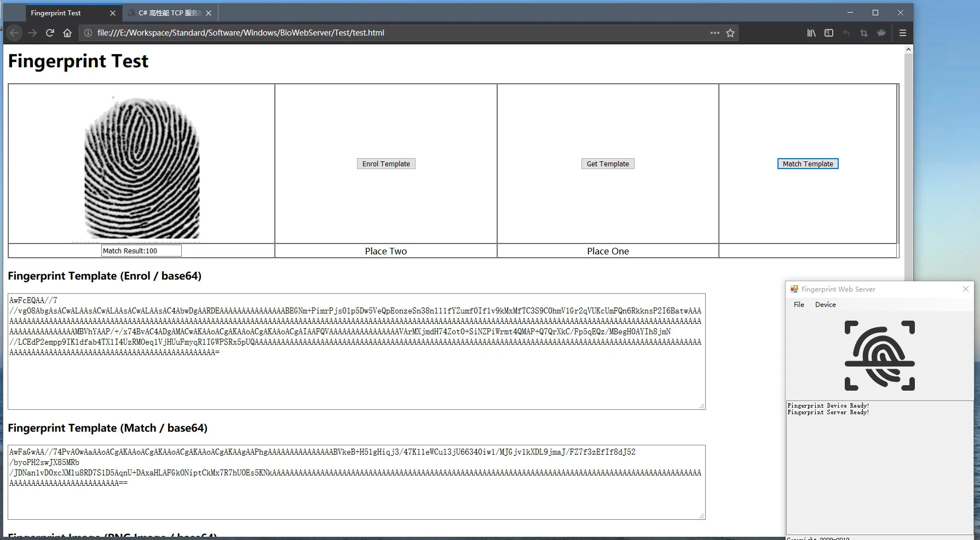
Task: Click inside the Enrol base64 template textarea
Action: click(x=356, y=378)
